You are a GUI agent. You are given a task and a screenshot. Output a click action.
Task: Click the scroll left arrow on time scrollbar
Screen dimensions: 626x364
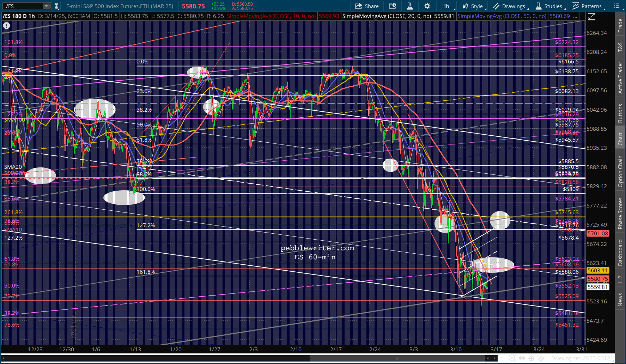pos(488,358)
